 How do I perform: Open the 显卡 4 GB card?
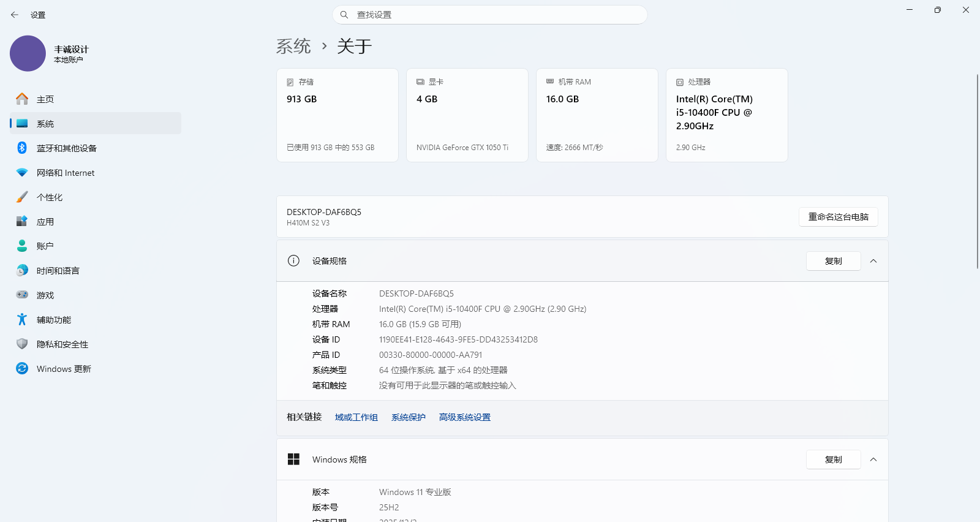point(467,115)
